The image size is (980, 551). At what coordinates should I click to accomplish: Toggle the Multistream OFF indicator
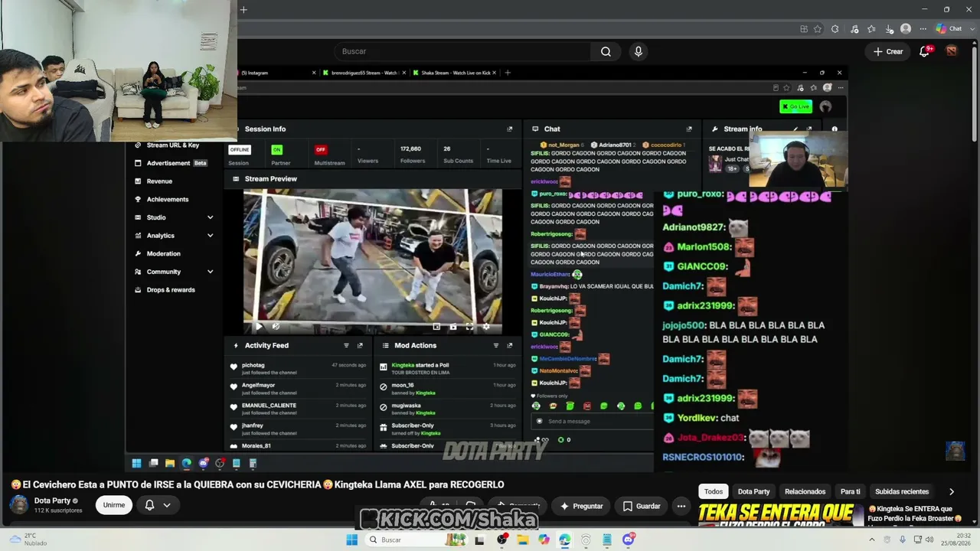321,149
